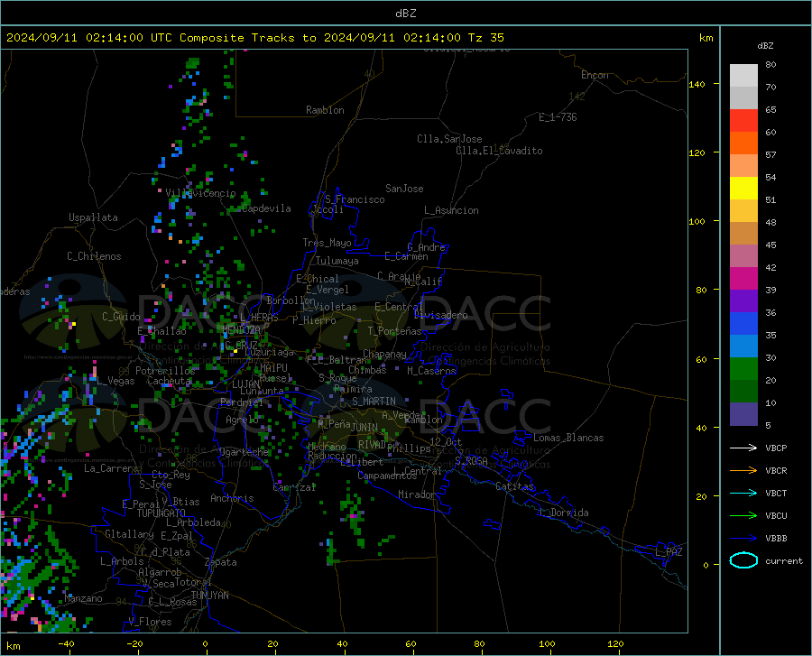Click the cyan VBCT arrow in legend
Viewport: 812px width, 656px height.
[x=743, y=493]
